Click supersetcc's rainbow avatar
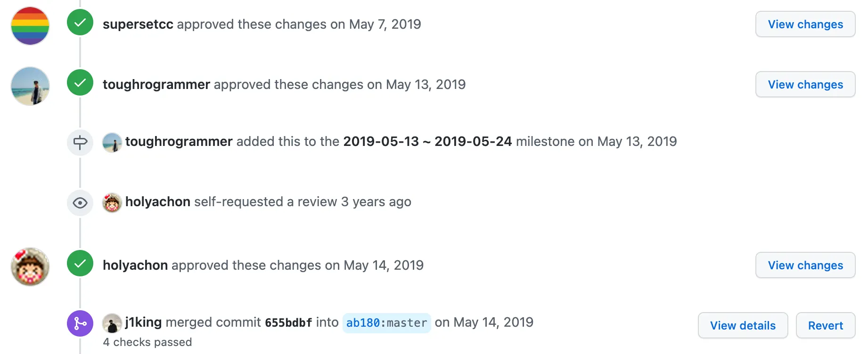 click(x=30, y=26)
